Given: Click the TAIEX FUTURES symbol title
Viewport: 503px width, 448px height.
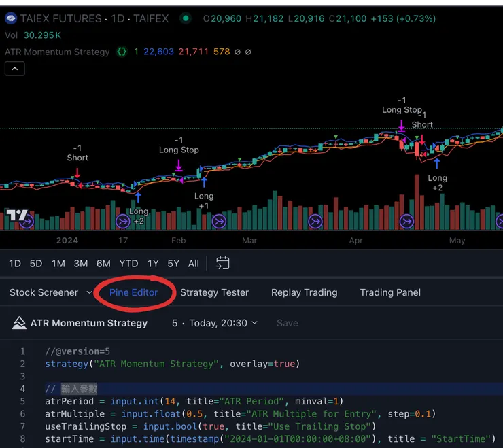Looking at the screenshot, I should tap(60, 18).
